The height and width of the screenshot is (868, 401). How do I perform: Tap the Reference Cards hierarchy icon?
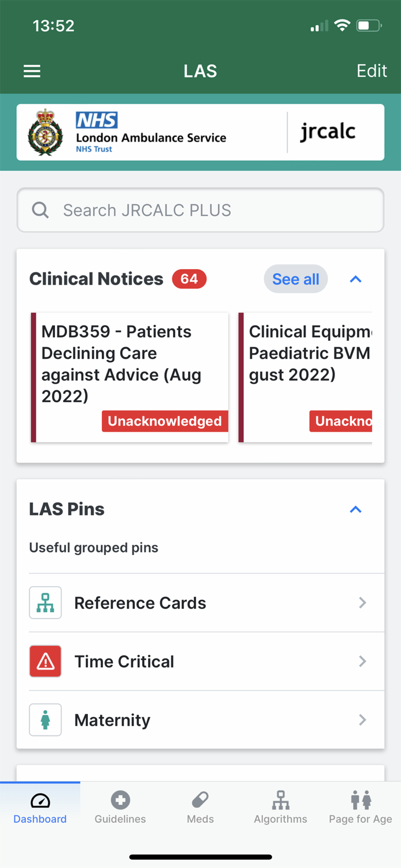(45, 603)
